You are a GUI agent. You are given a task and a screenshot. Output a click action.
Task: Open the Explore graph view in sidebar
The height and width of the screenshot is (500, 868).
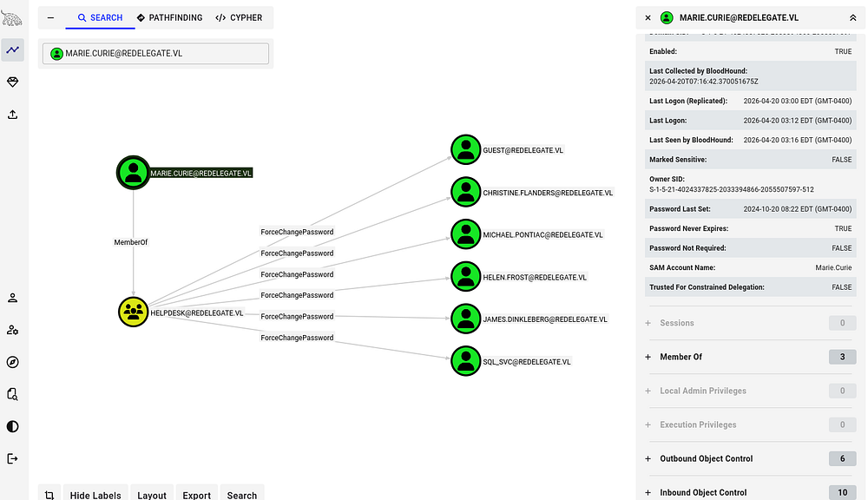point(13,50)
